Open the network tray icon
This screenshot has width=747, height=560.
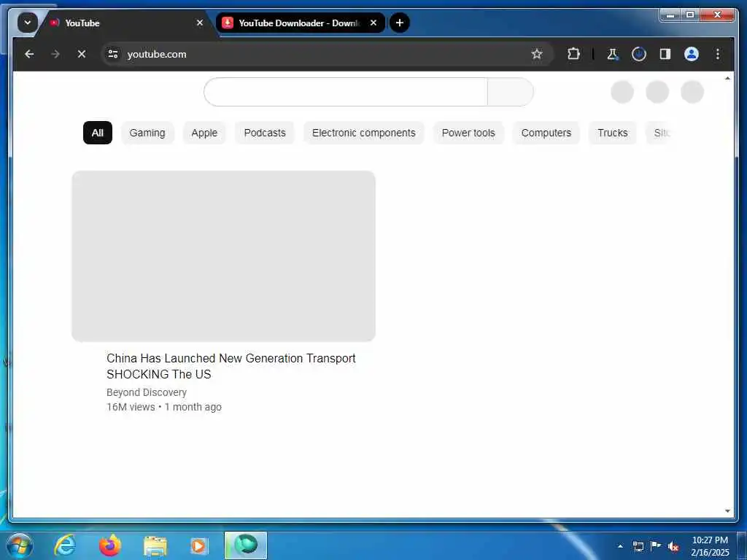click(638, 546)
